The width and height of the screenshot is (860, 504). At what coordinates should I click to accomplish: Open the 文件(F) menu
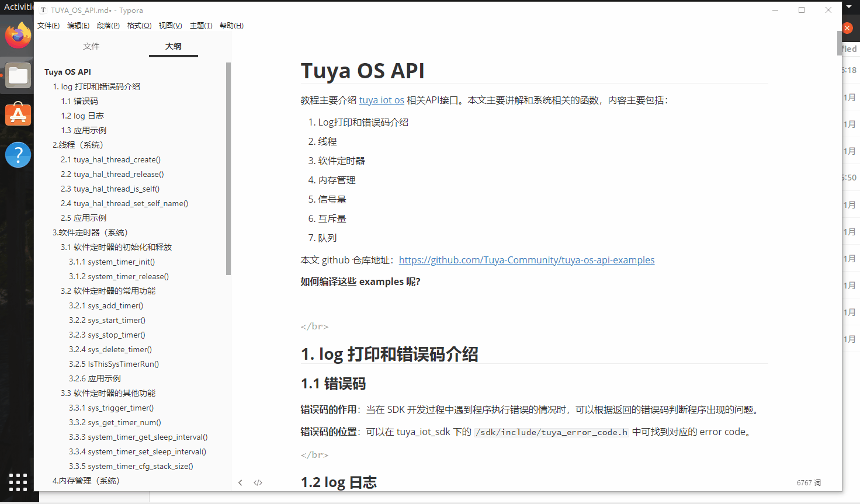(48, 26)
